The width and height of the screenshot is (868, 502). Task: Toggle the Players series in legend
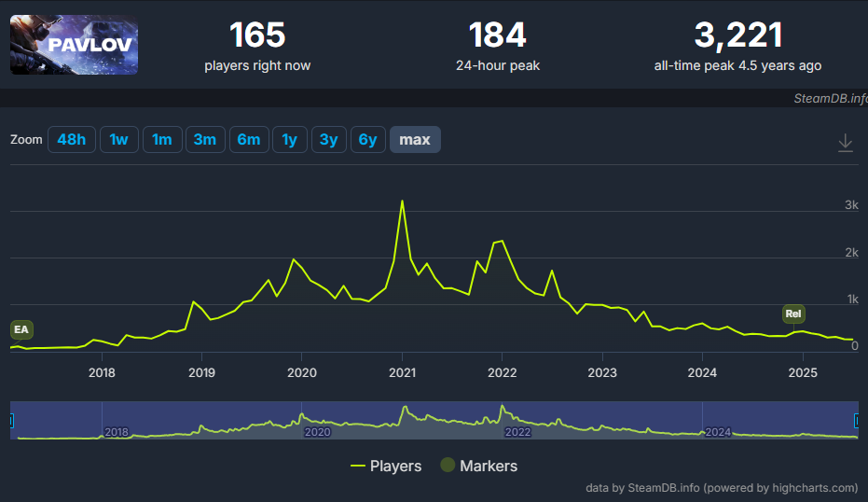pos(386,466)
